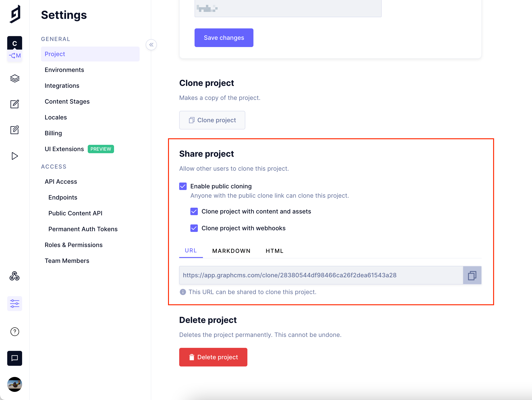Click Copy URL button for clone link
The width and height of the screenshot is (532, 400).
coord(472,275)
